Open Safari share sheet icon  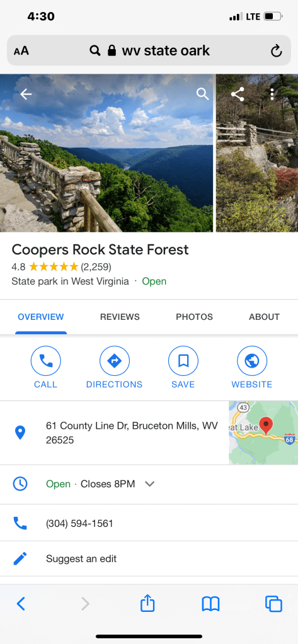point(147,604)
